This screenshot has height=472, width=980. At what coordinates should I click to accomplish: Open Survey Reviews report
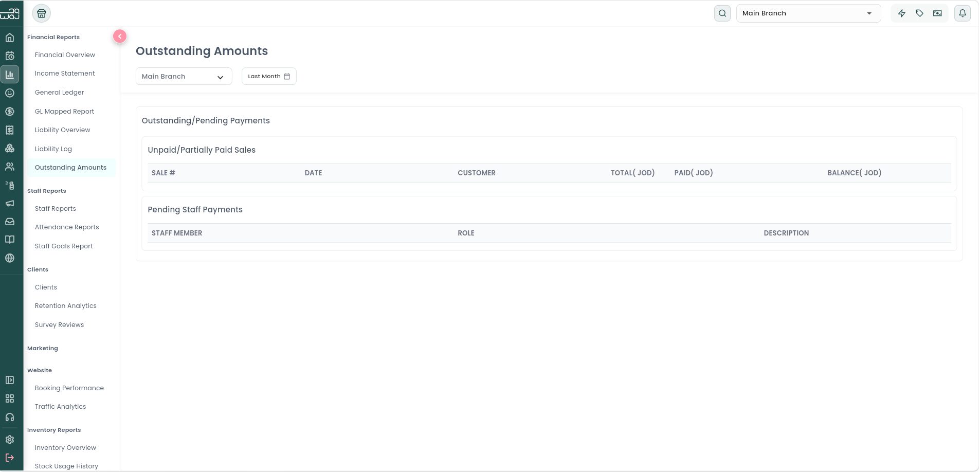(59, 325)
